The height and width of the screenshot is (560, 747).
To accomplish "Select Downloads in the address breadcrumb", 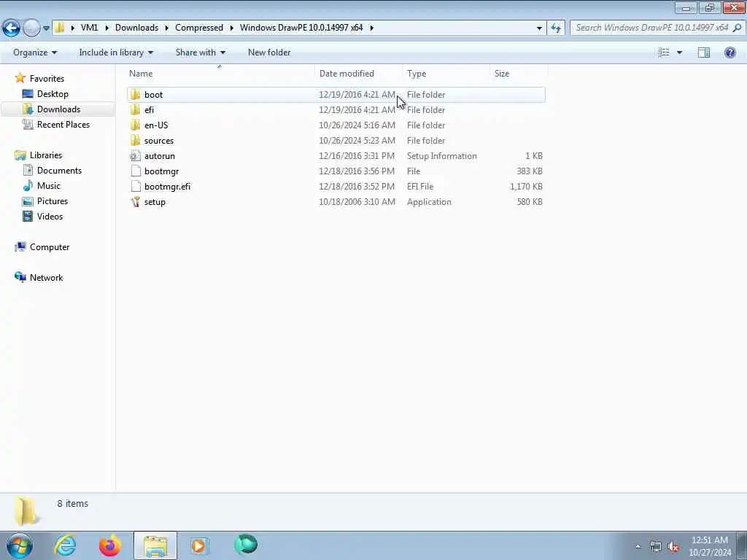I will [x=136, y=28].
